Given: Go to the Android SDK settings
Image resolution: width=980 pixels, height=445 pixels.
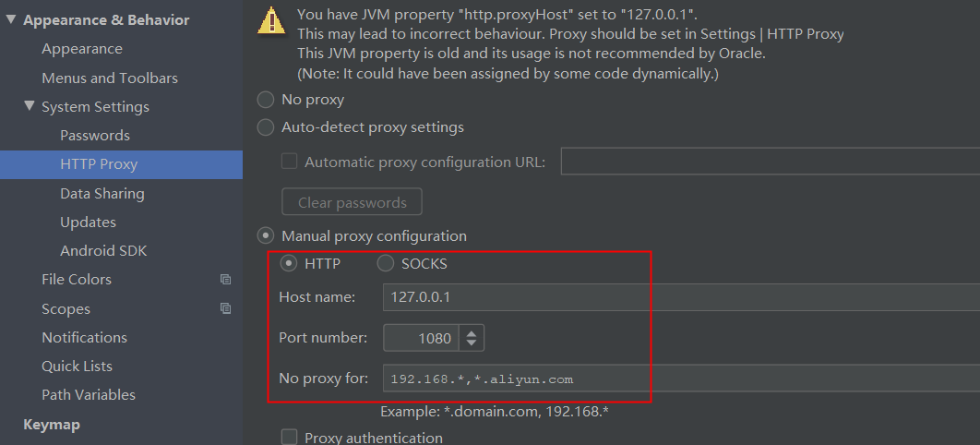Looking at the screenshot, I should pos(103,251).
